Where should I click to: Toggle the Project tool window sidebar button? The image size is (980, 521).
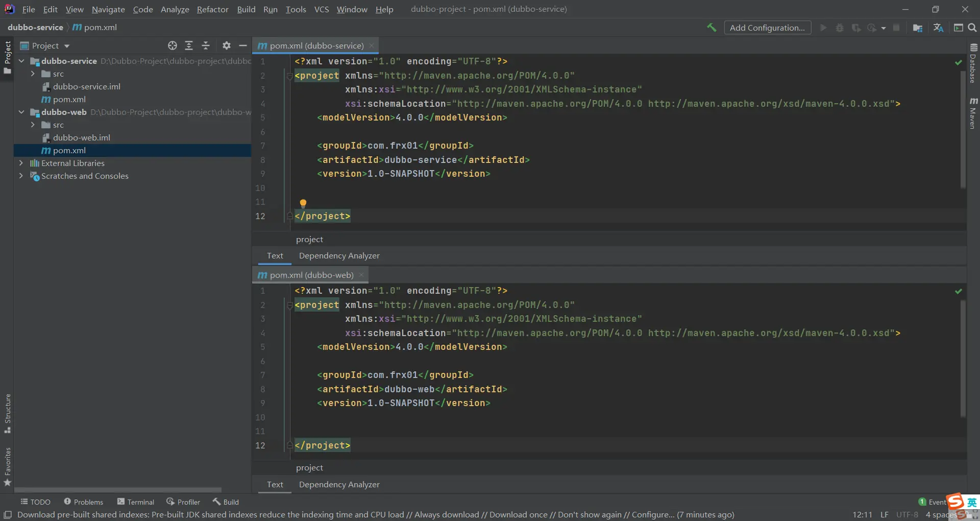coord(7,57)
